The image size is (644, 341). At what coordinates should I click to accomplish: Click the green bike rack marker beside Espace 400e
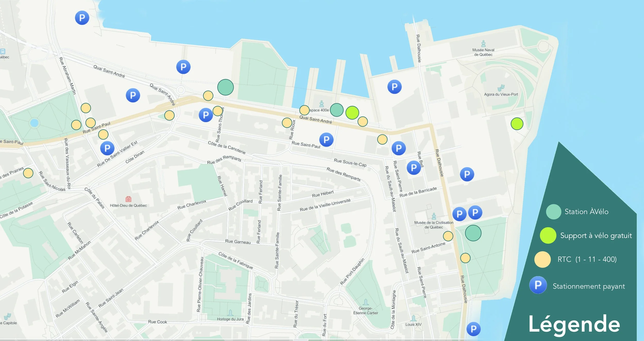coord(352,113)
